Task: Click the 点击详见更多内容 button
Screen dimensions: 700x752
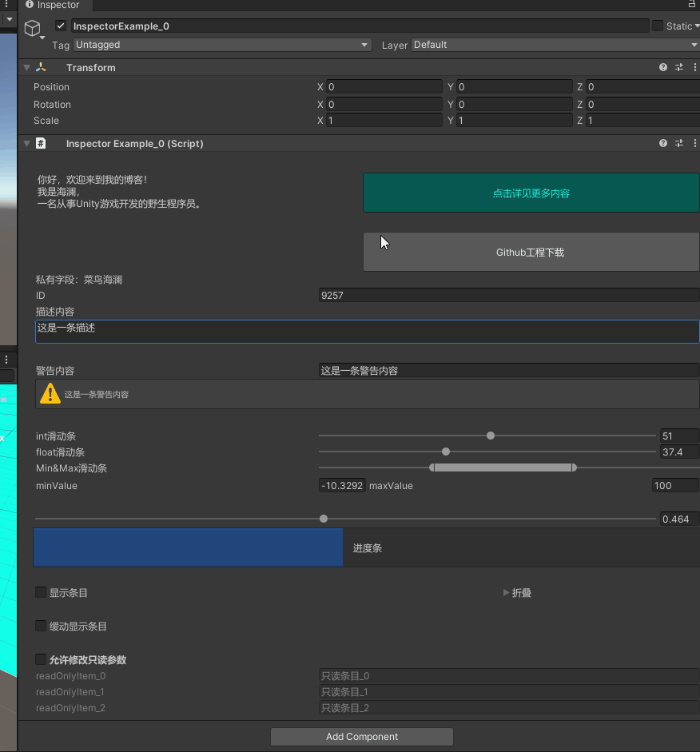Action: tap(531, 193)
